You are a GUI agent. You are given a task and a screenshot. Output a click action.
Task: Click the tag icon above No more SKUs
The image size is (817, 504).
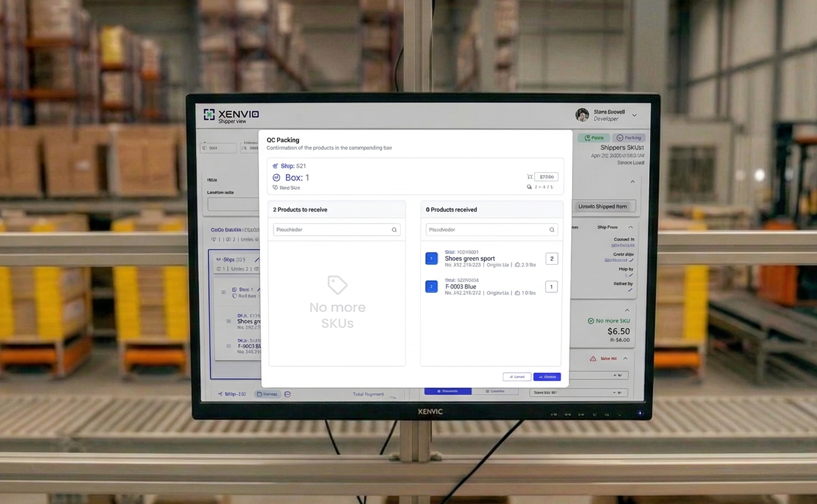point(337,285)
